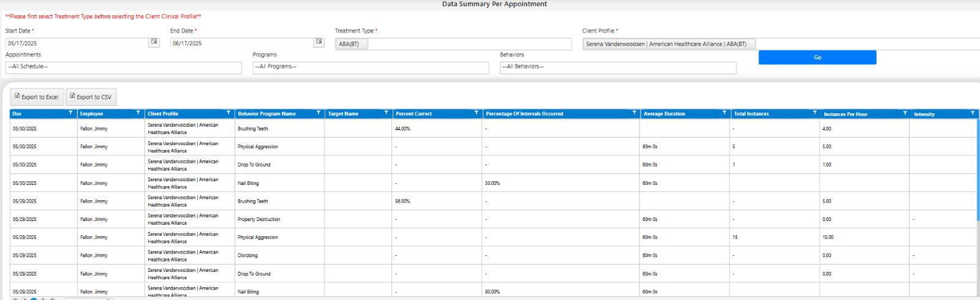
Task: Open filter for Employee column
Action: tap(138, 113)
